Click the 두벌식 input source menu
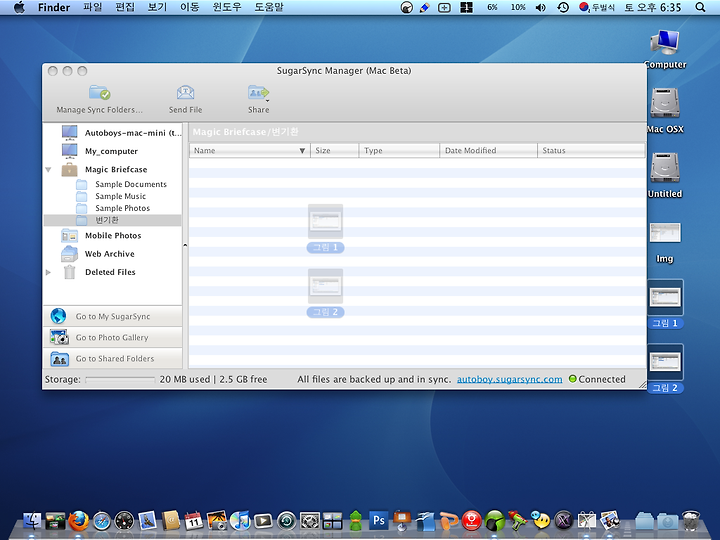 pyautogui.click(x=596, y=7)
